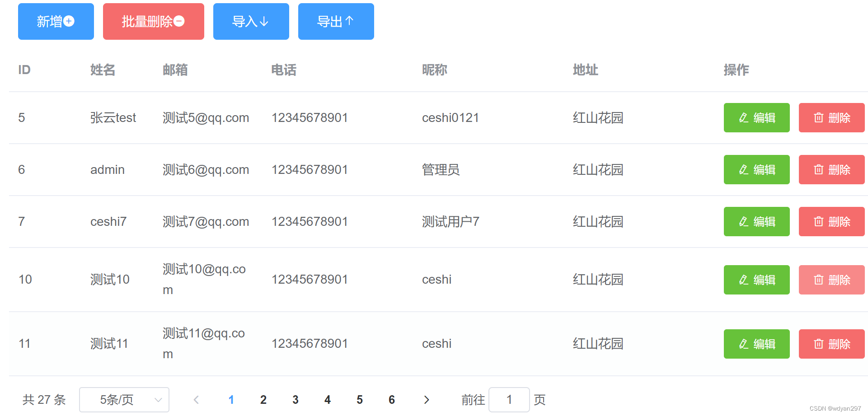This screenshot has width=868, height=416.
Task: Open the 5条/页 page size dropdown
Action: coord(124,400)
